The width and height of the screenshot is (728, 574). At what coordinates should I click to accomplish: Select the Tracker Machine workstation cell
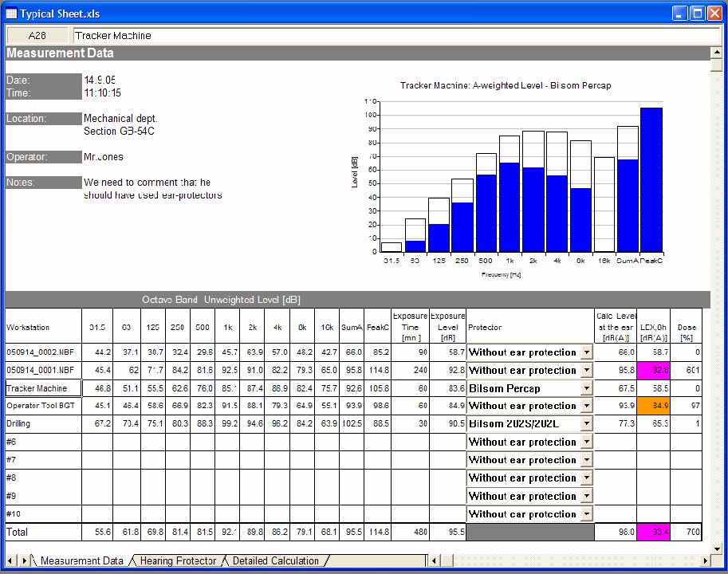coord(44,388)
